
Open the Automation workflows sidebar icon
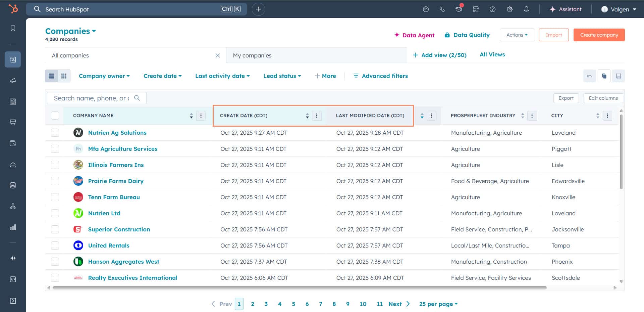coord(13,206)
